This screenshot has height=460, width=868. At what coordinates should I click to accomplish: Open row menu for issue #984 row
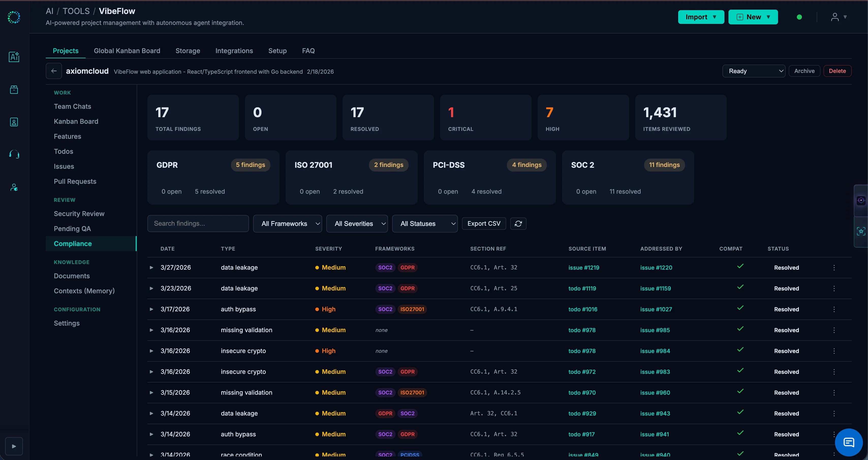(834, 351)
